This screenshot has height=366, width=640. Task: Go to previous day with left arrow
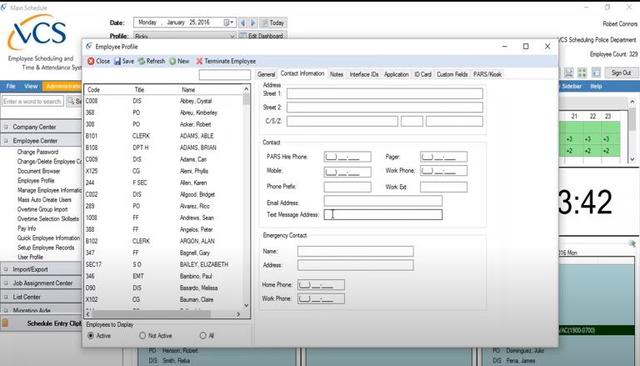[243, 23]
